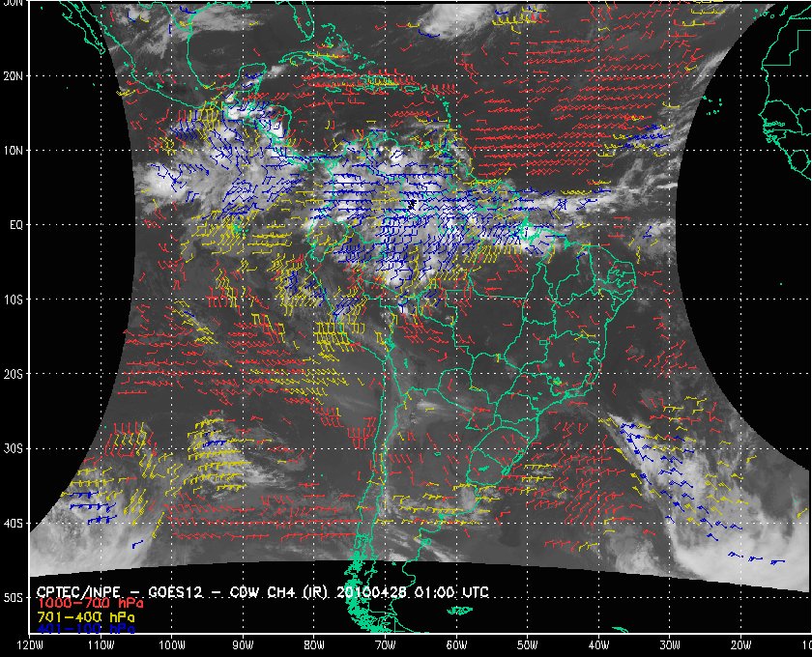This screenshot has height=657, width=812.
Task: Click the 40S latitude label
Action: tap(13, 523)
